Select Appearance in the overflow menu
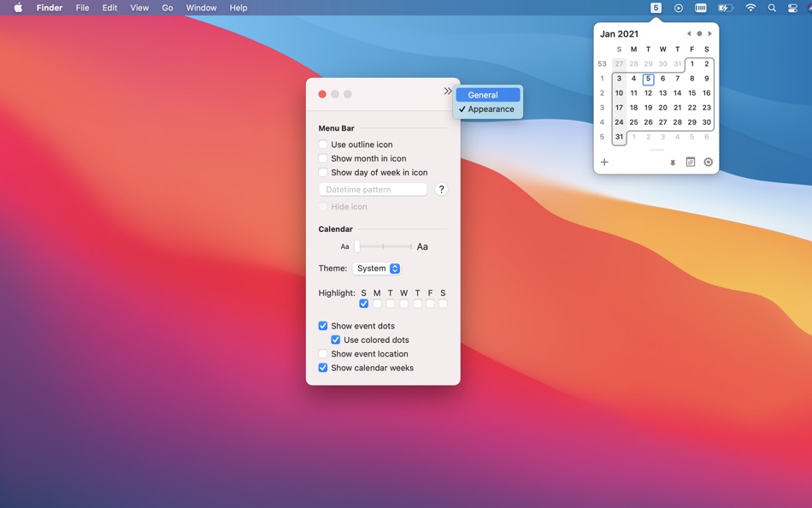Image resolution: width=812 pixels, height=508 pixels. (x=488, y=109)
